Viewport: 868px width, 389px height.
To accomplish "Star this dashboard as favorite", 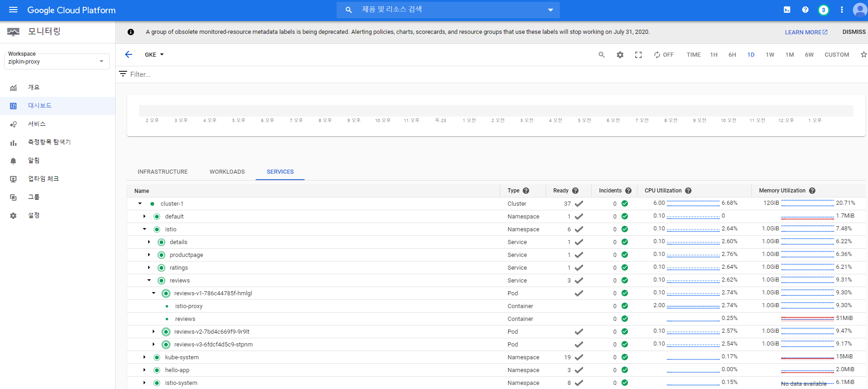I will point(863,54).
